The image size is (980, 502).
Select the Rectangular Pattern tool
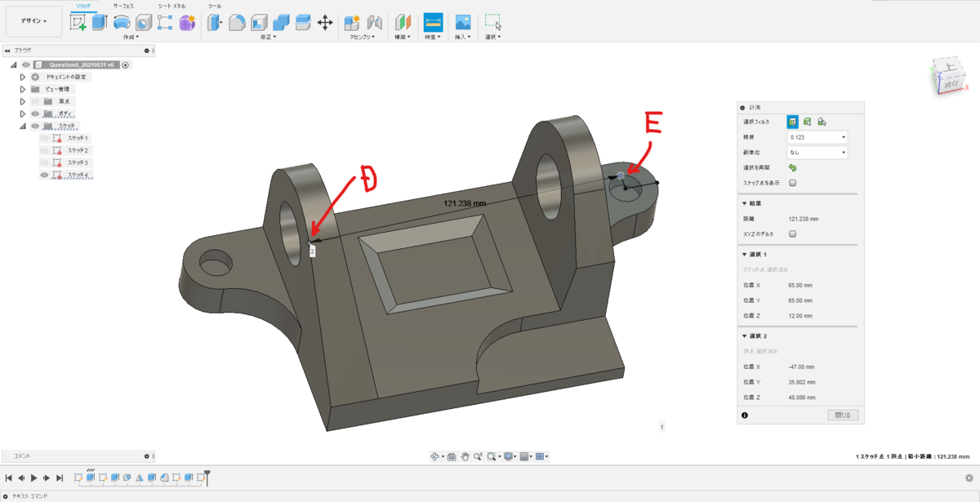165,23
